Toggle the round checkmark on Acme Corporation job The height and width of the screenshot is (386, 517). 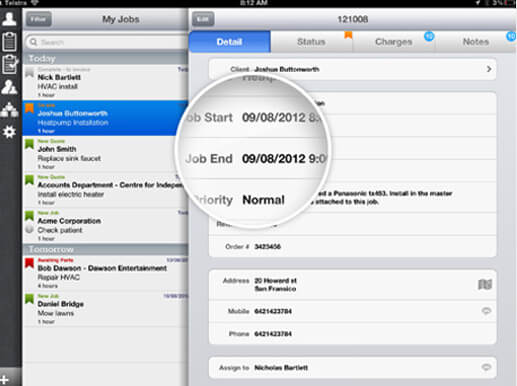tap(29, 229)
